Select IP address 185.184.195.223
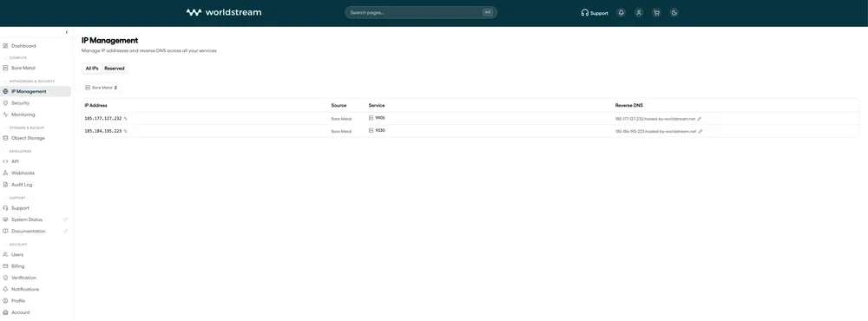This screenshot has height=321, width=868. (103, 131)
